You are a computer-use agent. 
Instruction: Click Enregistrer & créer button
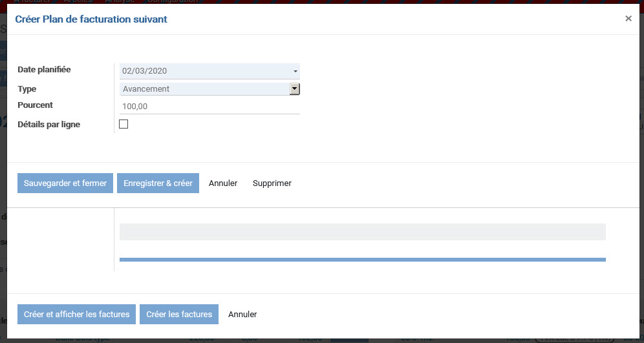click(x=158, y=183)
